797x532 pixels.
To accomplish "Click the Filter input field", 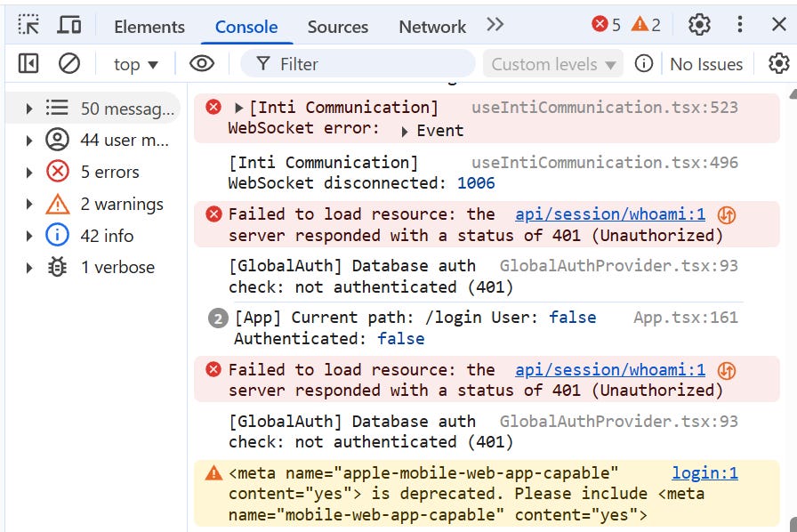I will coord(358,64).
